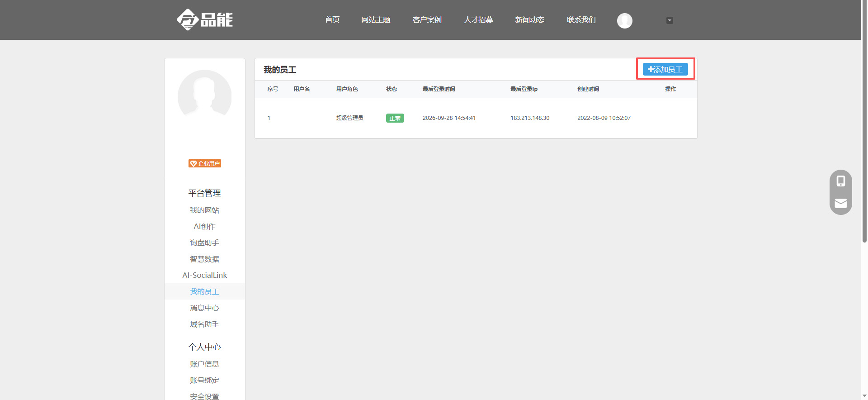The height and width of the screenshot is (400, 868).
Task: Open 智慧数据 in the sidebar
Action: click(205, 259)
